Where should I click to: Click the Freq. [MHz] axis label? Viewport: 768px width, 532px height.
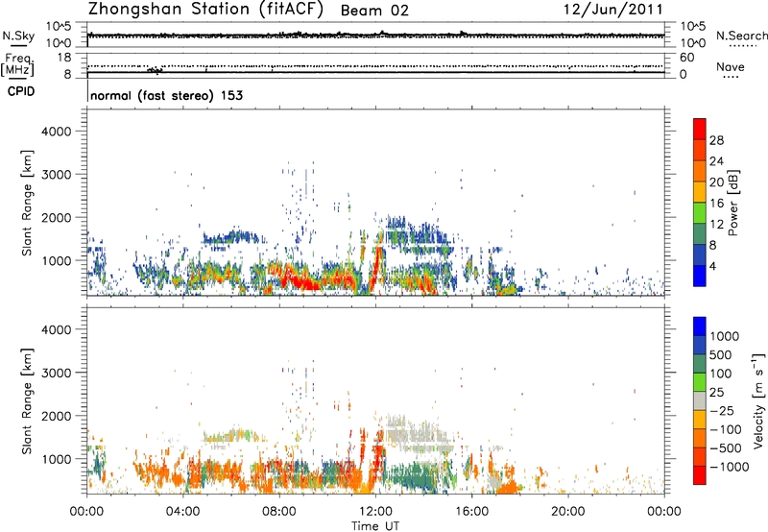(x=17, y=65)
